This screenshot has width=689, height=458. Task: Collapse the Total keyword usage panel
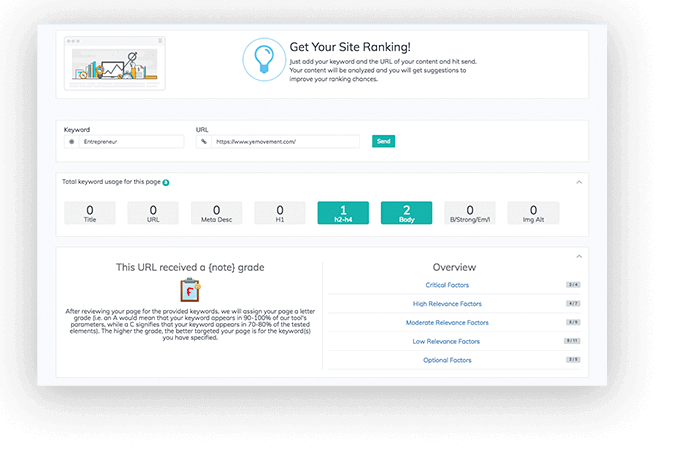click(579, 182)
